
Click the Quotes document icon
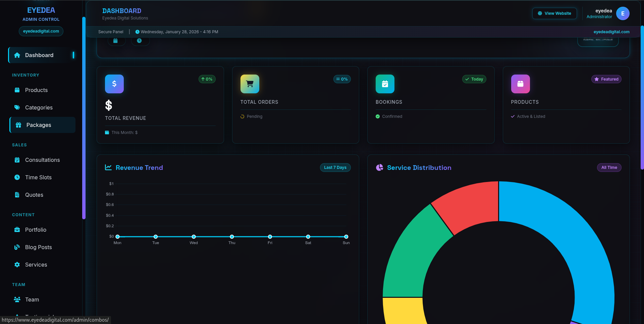pos(17,195)
